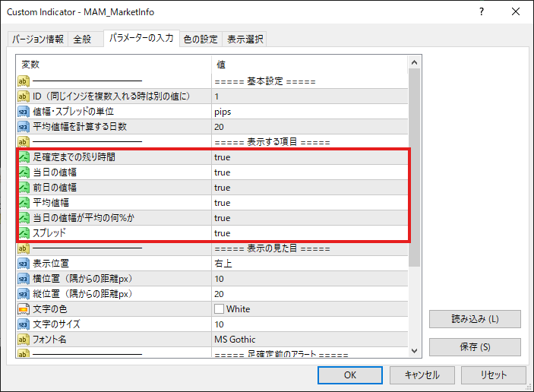Click the ab icon beside the 表示の見た目 separator

tap(23, 248)
